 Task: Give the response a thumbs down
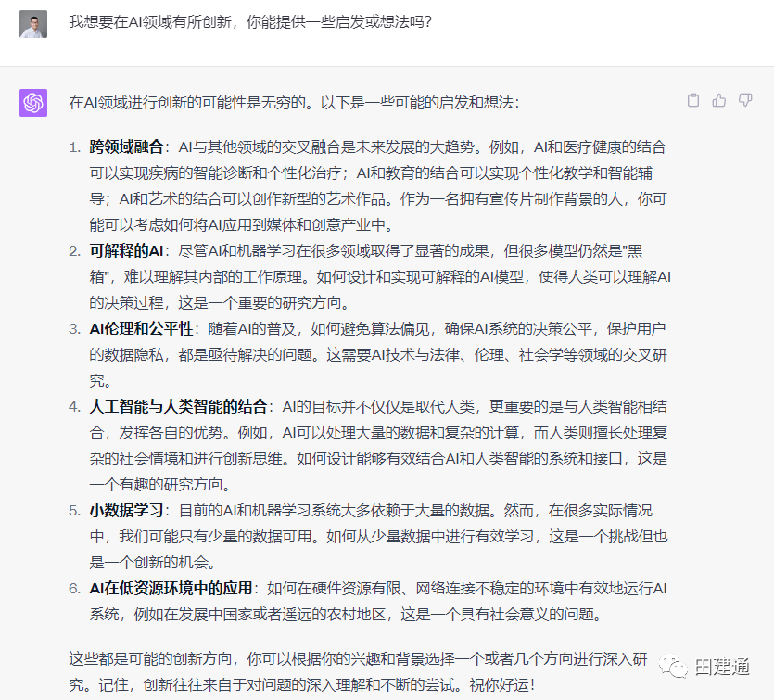coord(745,100)
